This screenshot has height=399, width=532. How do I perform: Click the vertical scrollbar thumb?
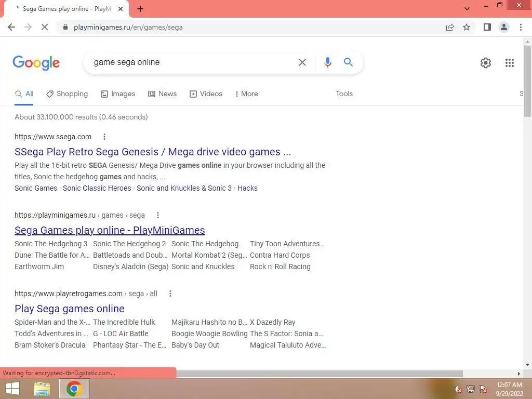[527, 81]
